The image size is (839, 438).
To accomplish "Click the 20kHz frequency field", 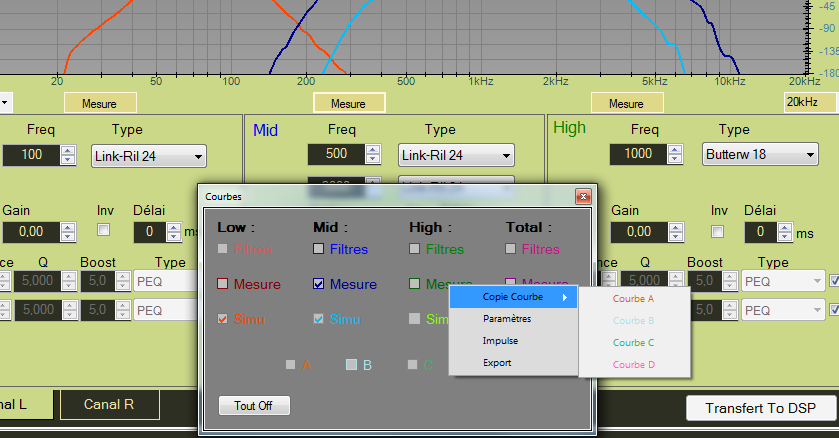I will 807,103.
